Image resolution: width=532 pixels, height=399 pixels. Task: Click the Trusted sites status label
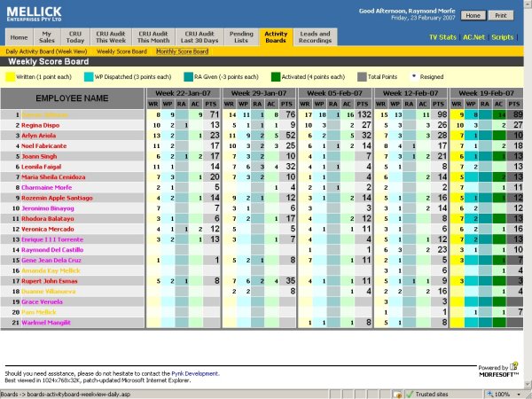click(432, 395)
